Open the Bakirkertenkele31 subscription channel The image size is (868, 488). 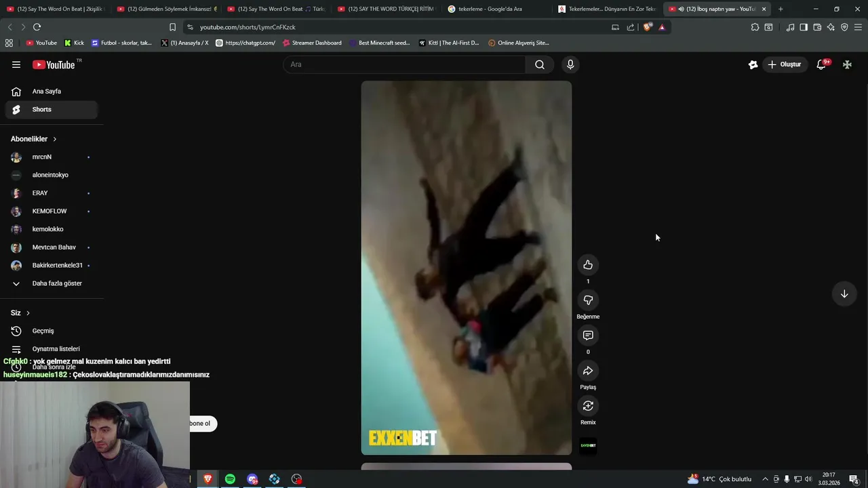pos(52,266)
